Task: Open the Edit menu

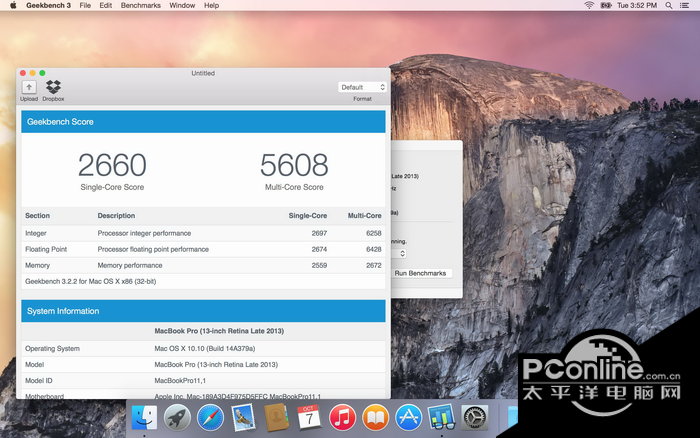Action: [x=105, y=5]
